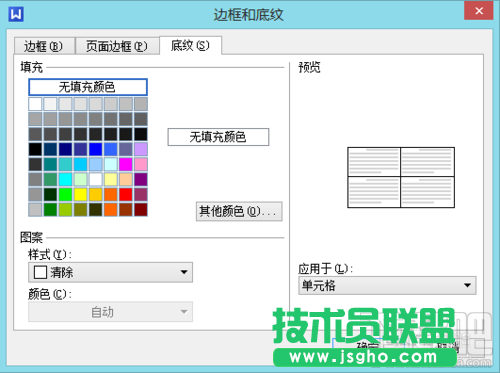Select the 底纹(S) tab
The height and width of the screenshot is (373, 500).
190,45
